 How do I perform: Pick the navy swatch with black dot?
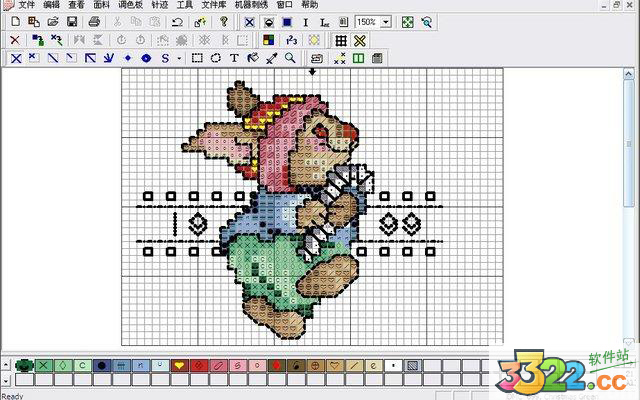click(x=102, y=365)
